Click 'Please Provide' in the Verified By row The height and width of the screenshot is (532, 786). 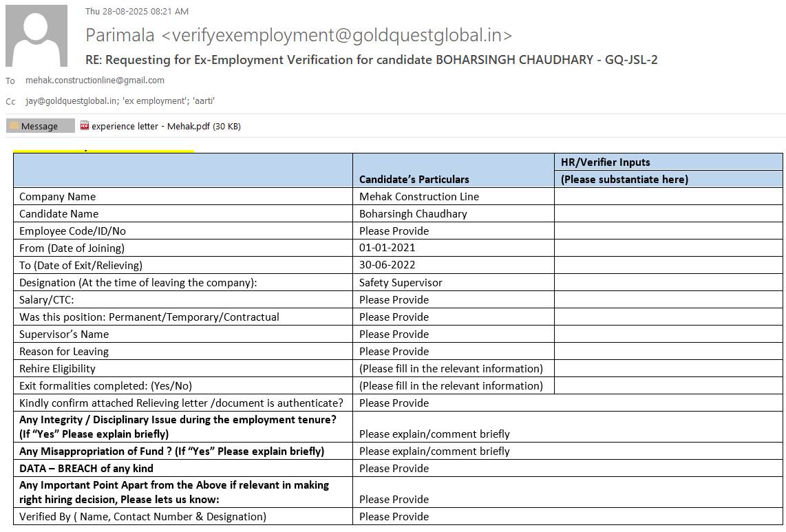pos(394,516)
